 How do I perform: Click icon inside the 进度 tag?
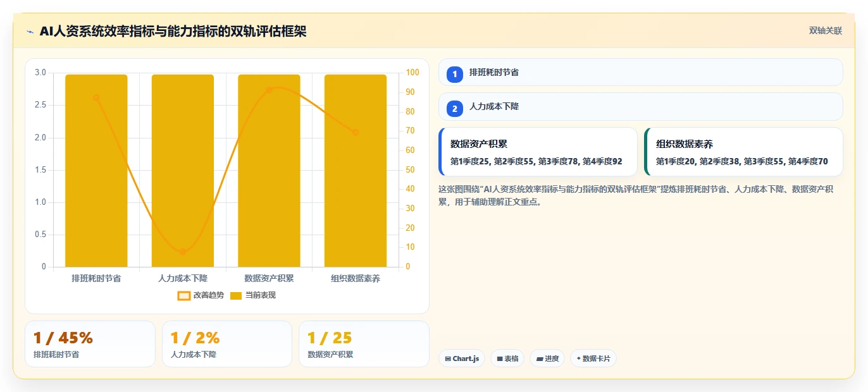pos(540,358)
